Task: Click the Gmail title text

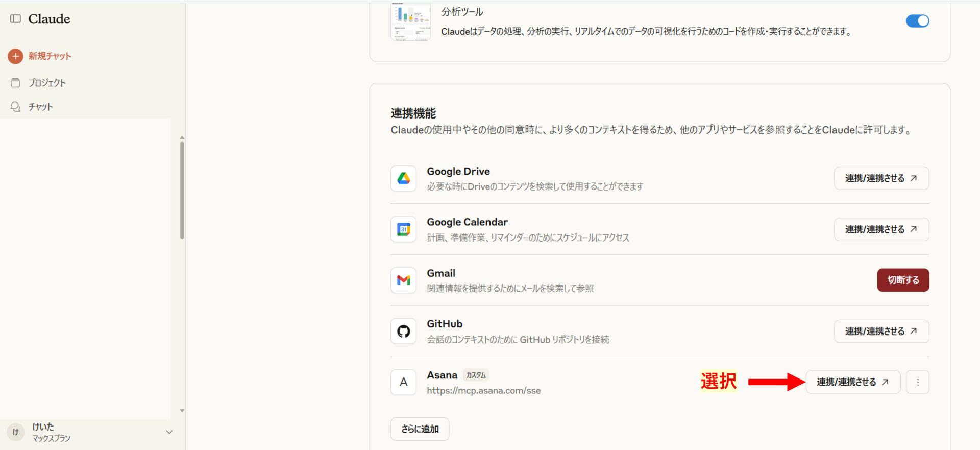Action: (x=441, y=273)
